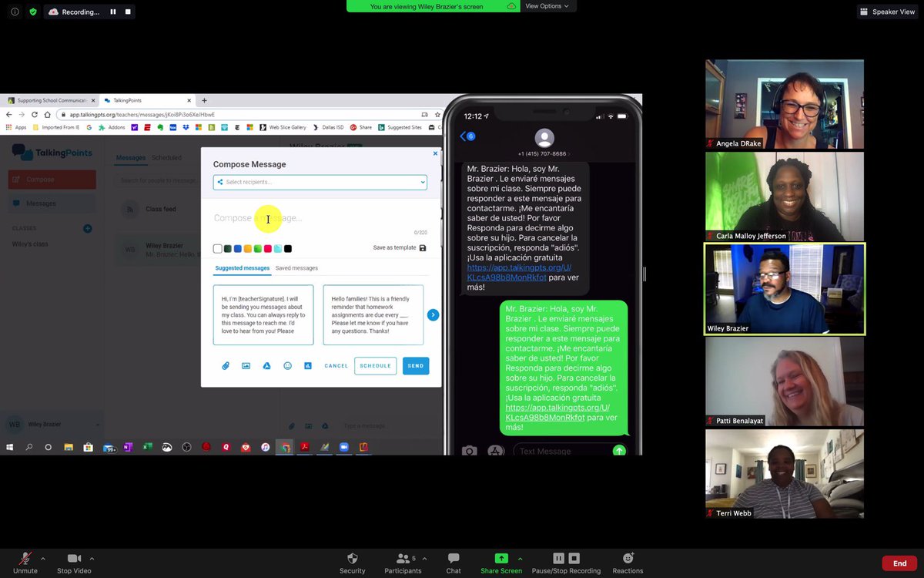Select Wiley's class in sidebar
This screenshot has height=578, width=924.
coord(31,244)
